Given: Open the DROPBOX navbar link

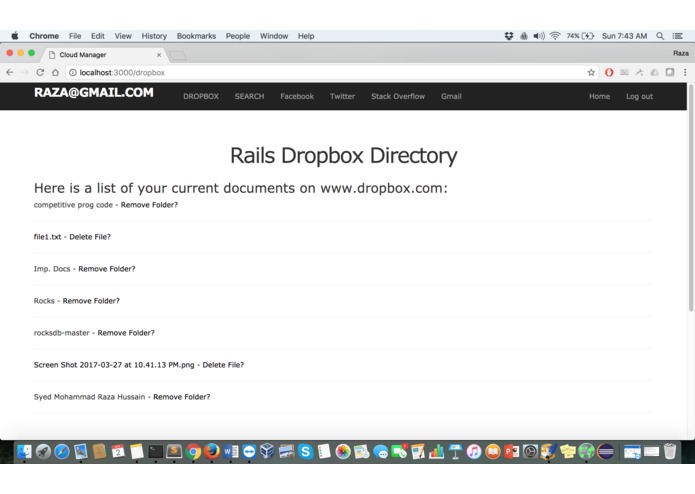Looking at the screenshot, I should tap(201, 96).
